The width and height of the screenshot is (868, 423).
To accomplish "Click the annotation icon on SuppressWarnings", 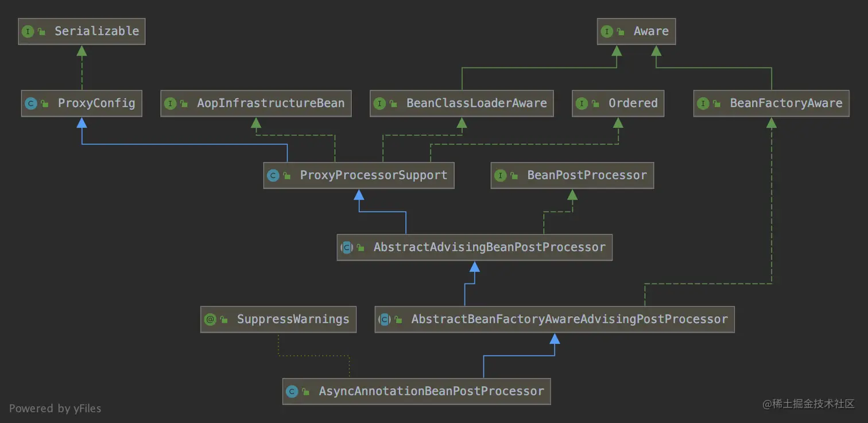I will coord(211,319).
